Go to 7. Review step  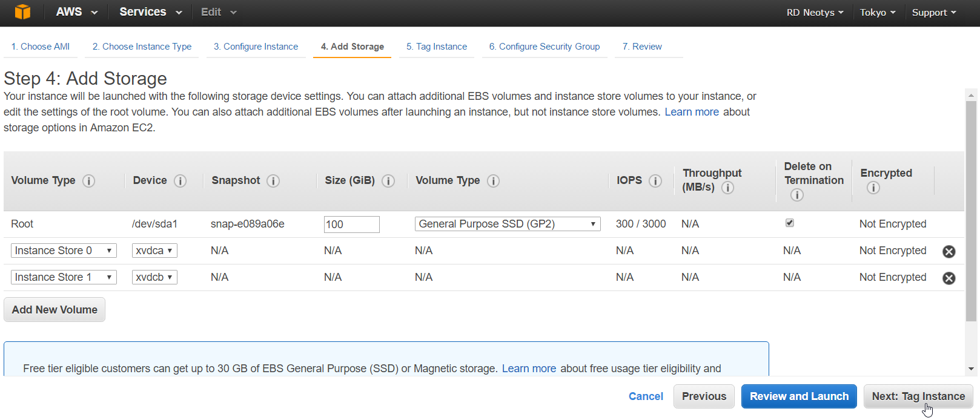tap(642, 47)
